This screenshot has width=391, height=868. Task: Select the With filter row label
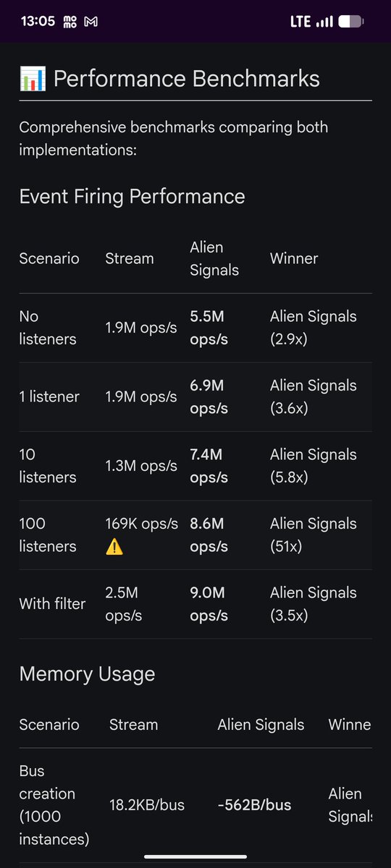(52, 603)
